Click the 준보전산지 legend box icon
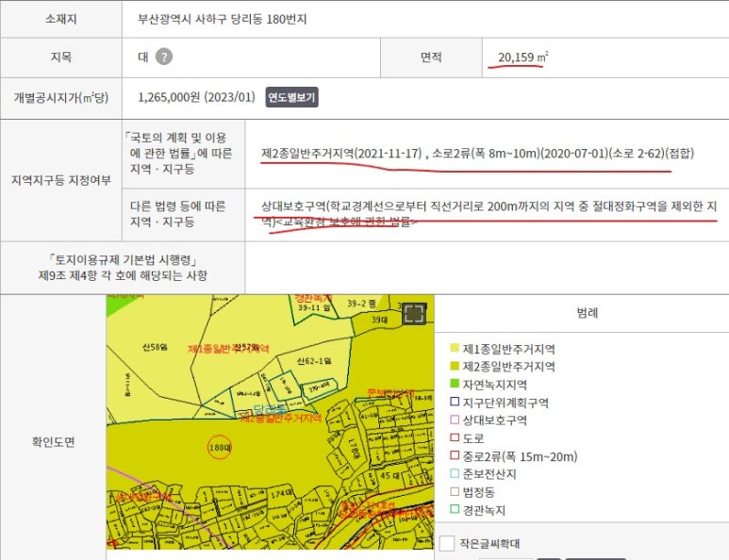Image resolution: width=729 pixels, height=560 pixels. (x=455, y=473)
